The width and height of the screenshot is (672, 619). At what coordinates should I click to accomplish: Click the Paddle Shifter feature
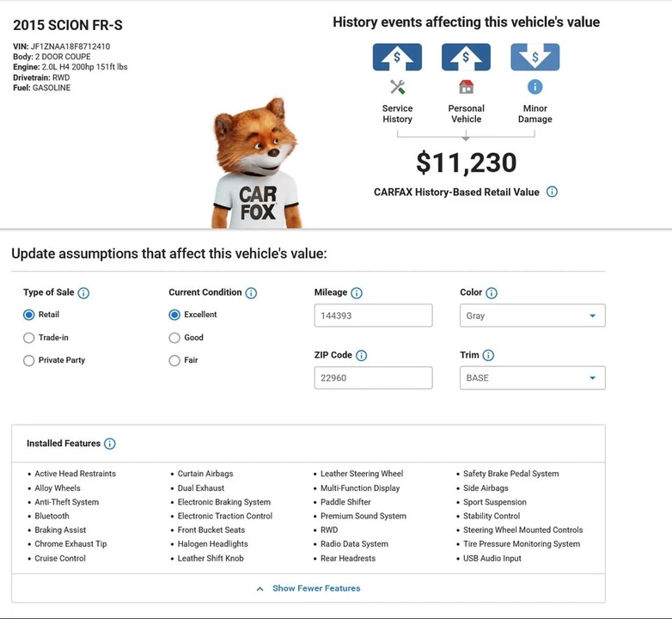point(345,502)
